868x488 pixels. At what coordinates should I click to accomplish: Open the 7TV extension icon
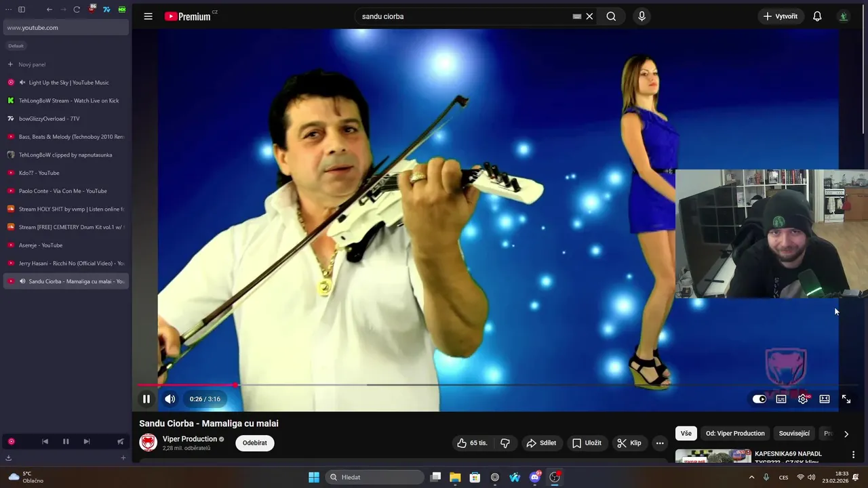tap(106, 9)
